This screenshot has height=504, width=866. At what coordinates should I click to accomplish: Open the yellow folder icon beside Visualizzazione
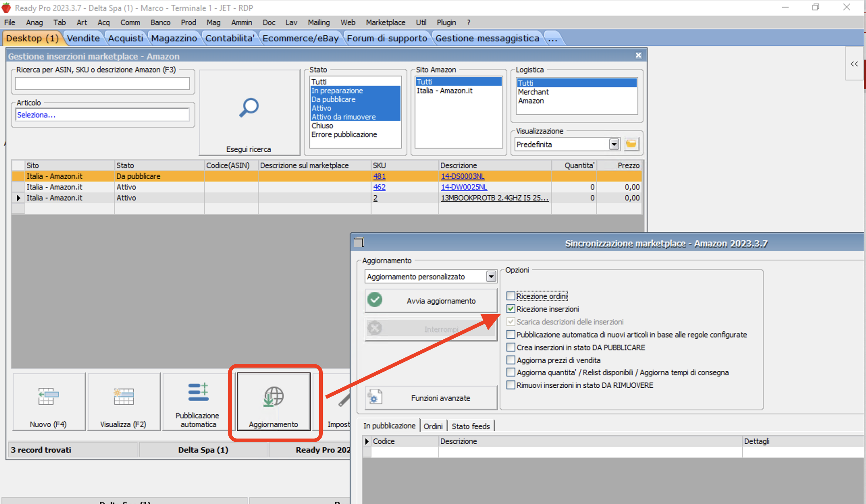click(631, 144)
